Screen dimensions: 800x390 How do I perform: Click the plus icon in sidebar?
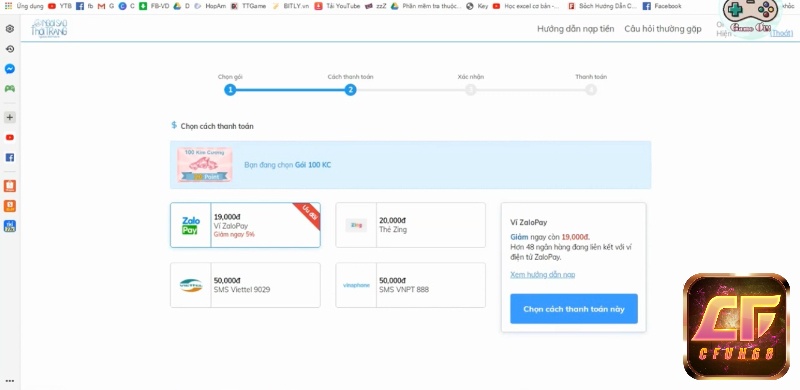coord(10,117)
